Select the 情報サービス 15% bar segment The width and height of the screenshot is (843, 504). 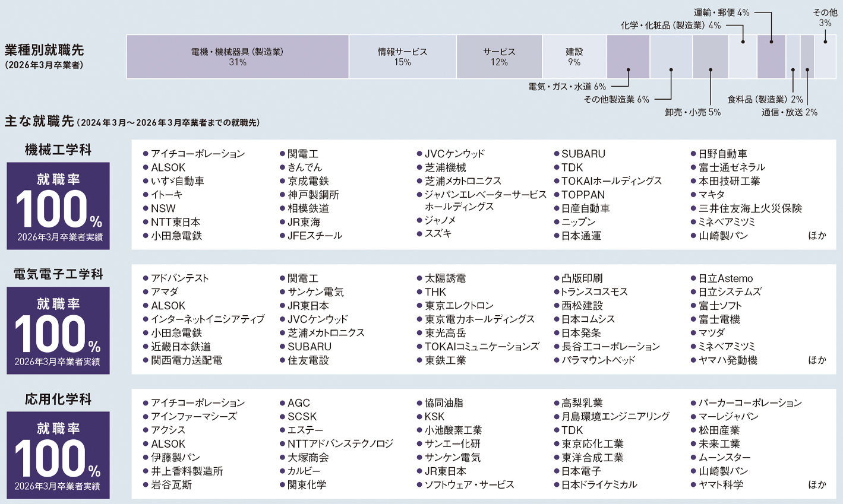point(403,57)
